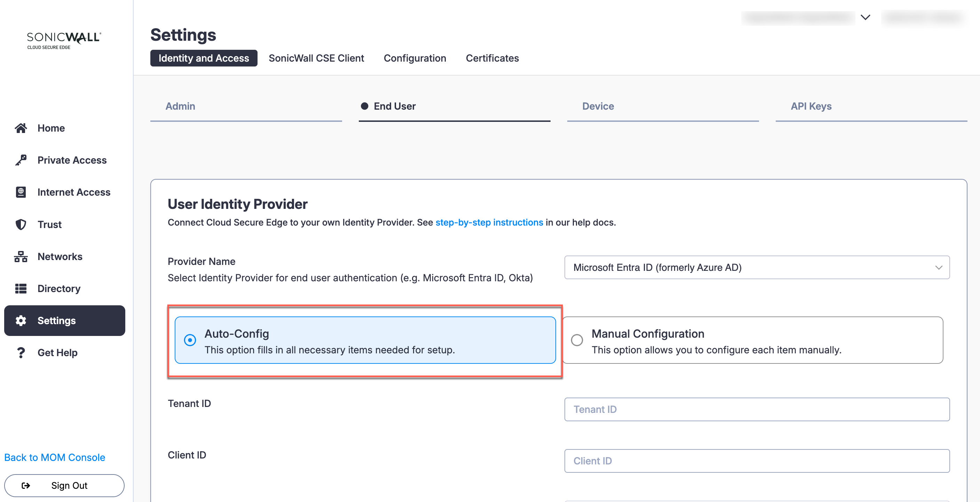Screen dimensions: 980x502
Task: Click Back to MOM Console link
Action: click(x=54, y=457)
